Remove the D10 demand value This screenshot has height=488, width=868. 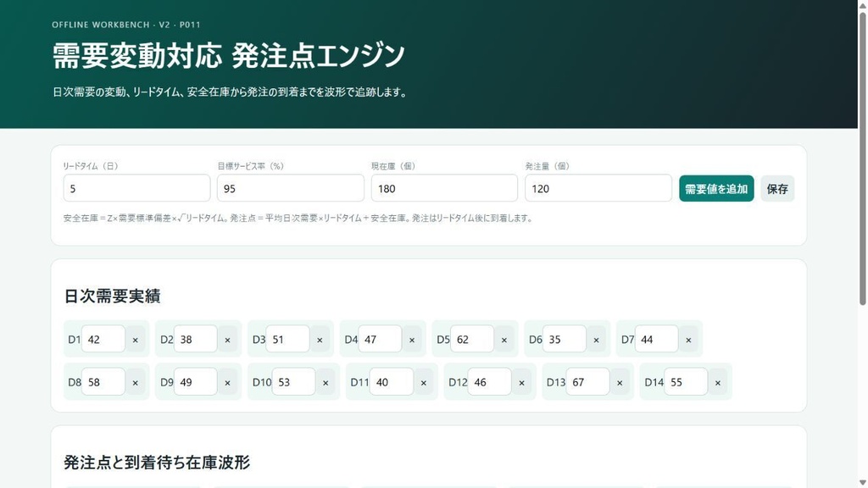click(325, 382)
